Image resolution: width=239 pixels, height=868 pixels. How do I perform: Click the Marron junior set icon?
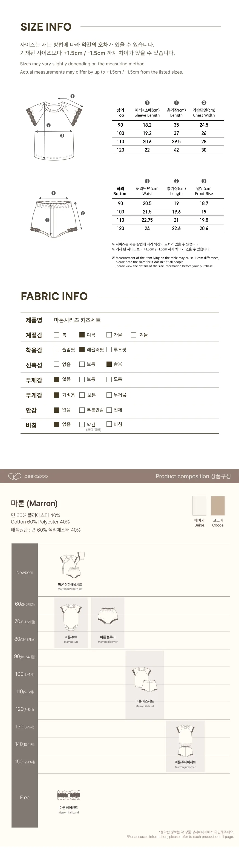[x=185, y=738]
